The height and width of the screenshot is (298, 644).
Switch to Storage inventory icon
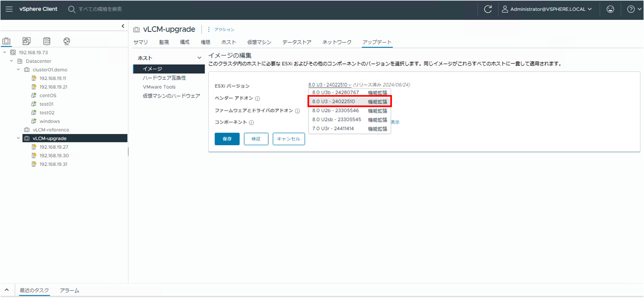[47, 41]
